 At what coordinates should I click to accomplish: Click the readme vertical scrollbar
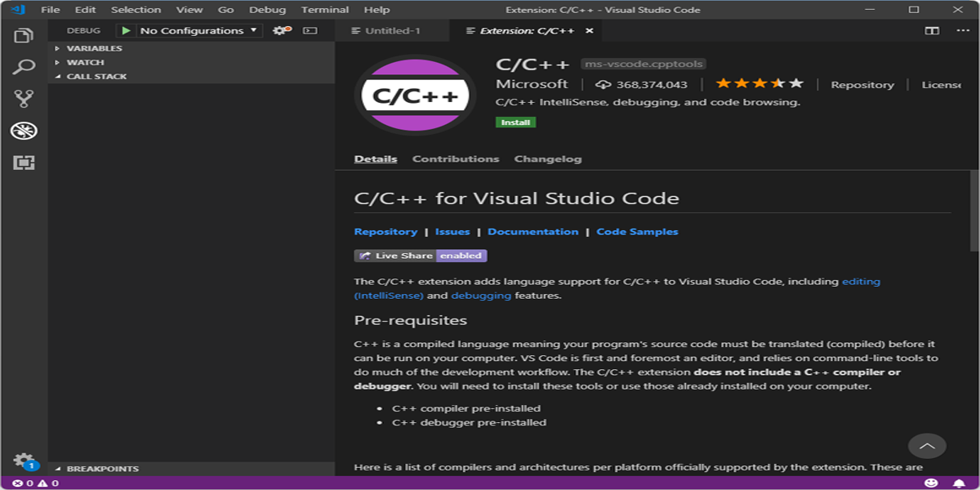(x=973, y=211)
